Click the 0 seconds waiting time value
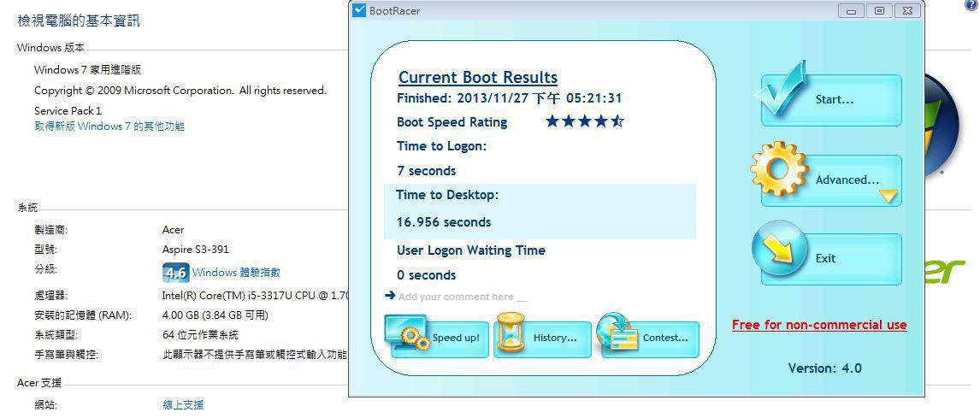This screenshot has height=418, width=980. click(x=426, y=275)
